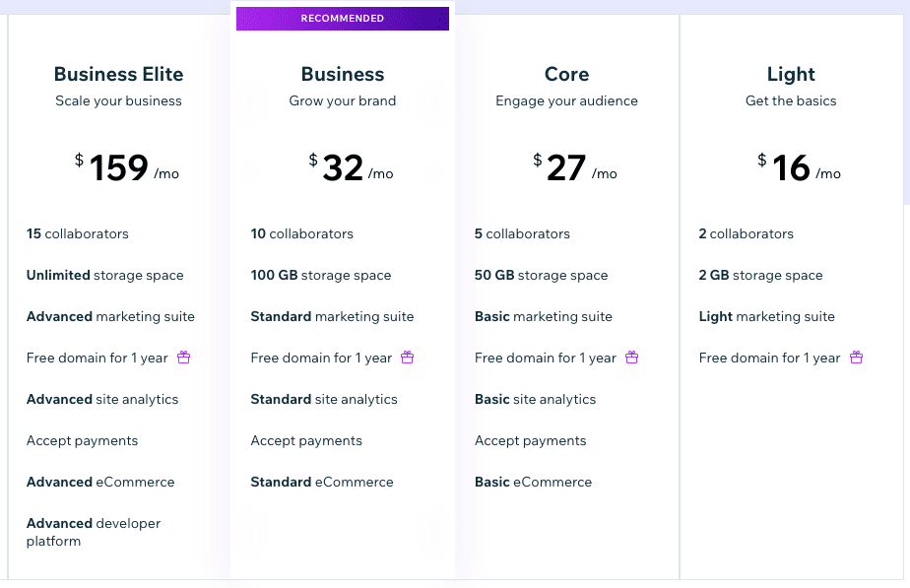Select the Business Elite plan heading
The width and height of the screenshot is (910, 588).
coord(118,74)
